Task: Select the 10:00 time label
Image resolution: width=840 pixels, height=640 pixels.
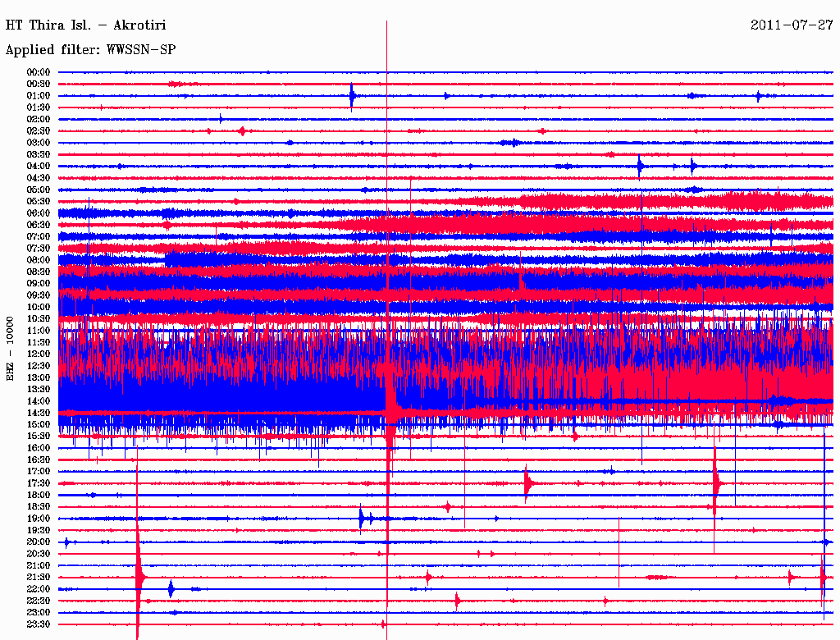Action: [x=39, y=308]
